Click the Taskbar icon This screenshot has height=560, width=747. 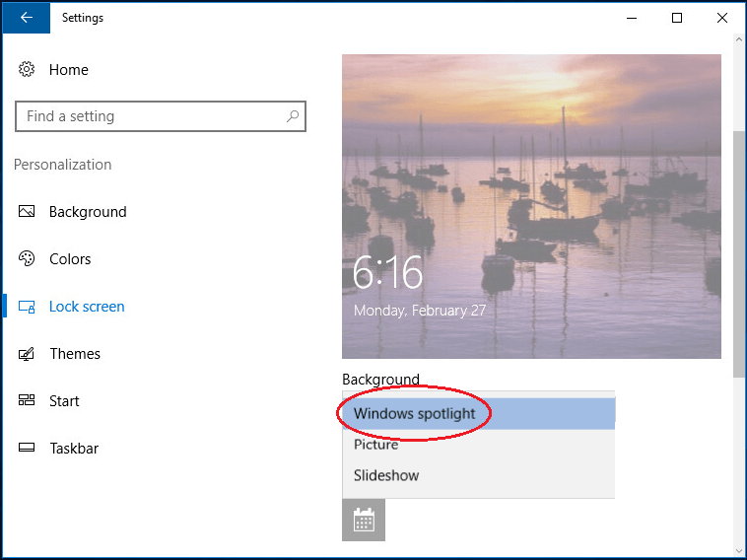(x=27, y=448)
